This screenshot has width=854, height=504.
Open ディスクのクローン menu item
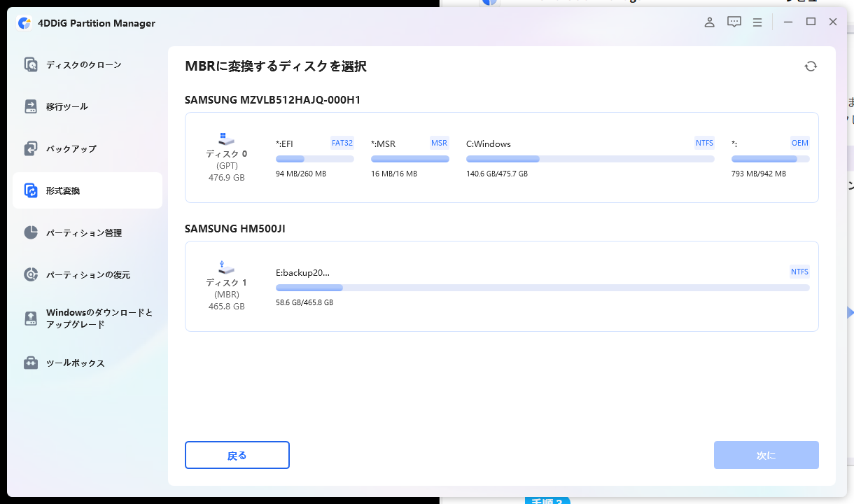pyautogui.click(x=87, y=64)
